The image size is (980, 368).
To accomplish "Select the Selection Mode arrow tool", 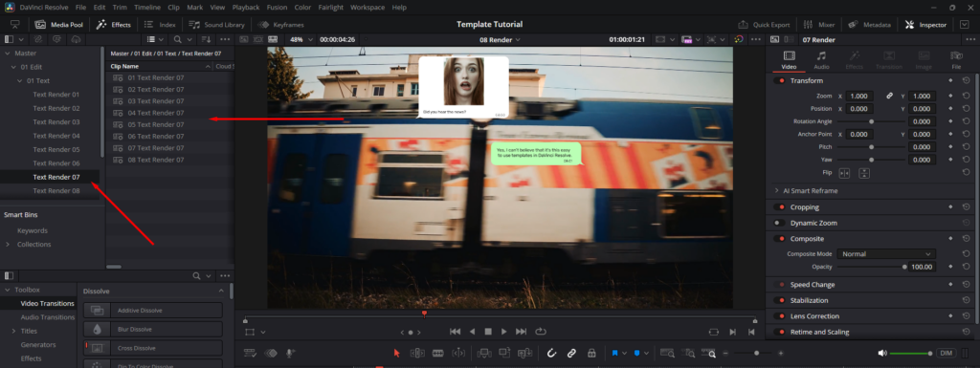I will click(x=396, y=353).
